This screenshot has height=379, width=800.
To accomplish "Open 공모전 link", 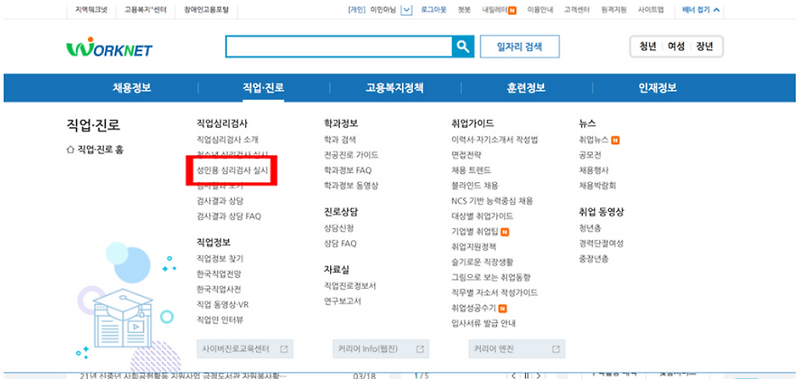I will [590, 155].
